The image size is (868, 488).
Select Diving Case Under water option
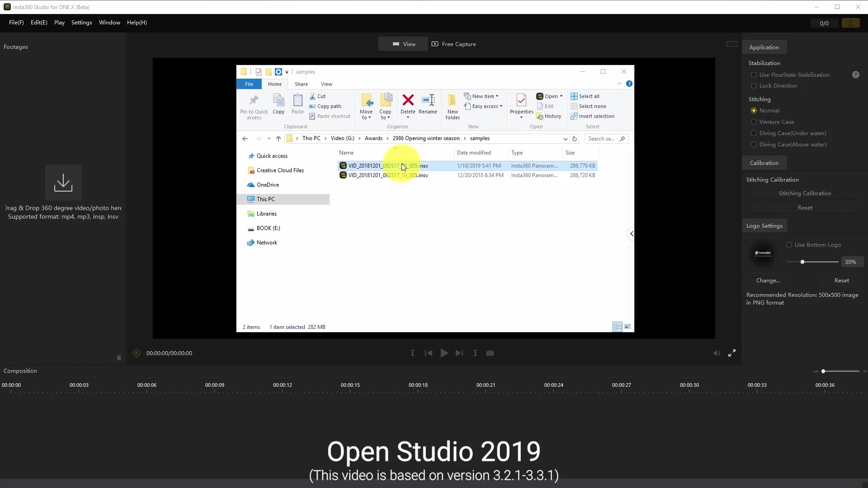(754, 133)
